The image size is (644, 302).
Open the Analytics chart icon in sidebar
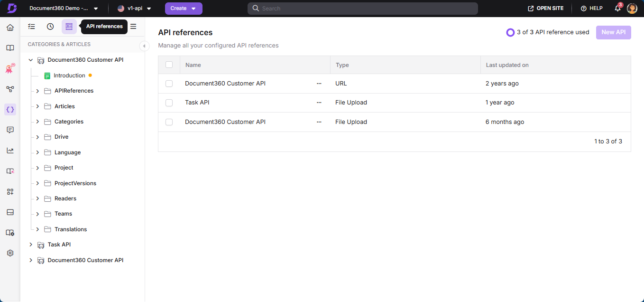click(x=10, y=151)
